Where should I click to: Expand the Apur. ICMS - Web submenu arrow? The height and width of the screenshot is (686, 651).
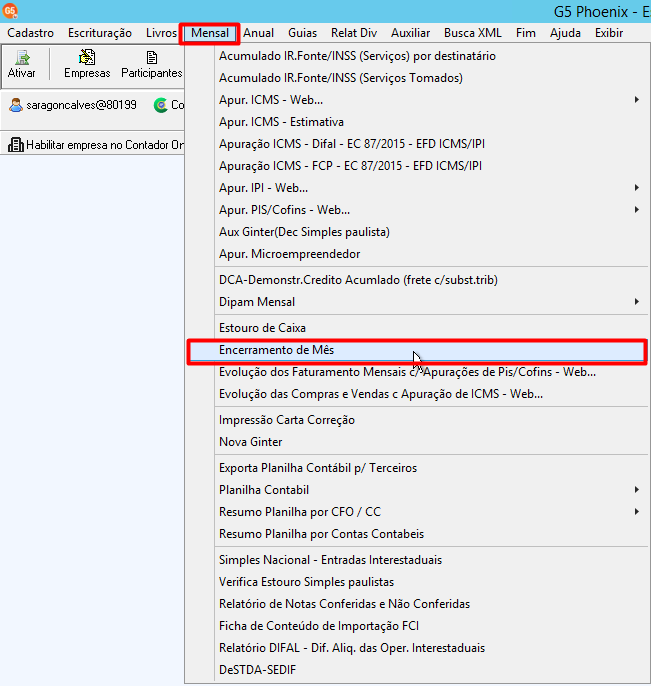click(637, 100)
